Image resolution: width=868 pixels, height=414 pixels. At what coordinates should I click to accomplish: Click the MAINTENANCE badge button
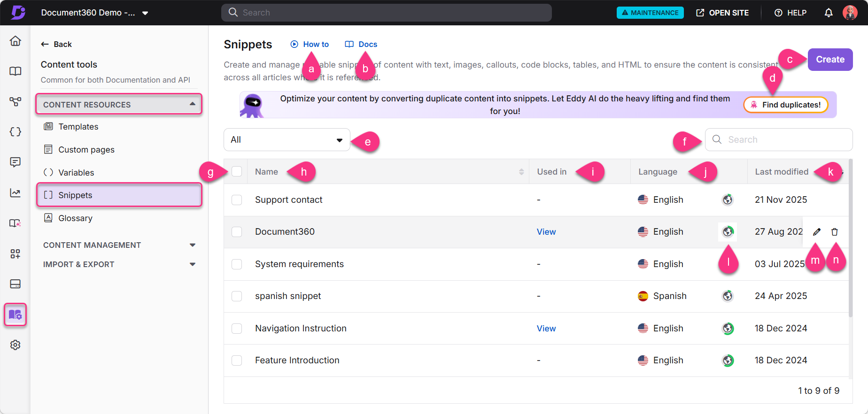(650, 13)
